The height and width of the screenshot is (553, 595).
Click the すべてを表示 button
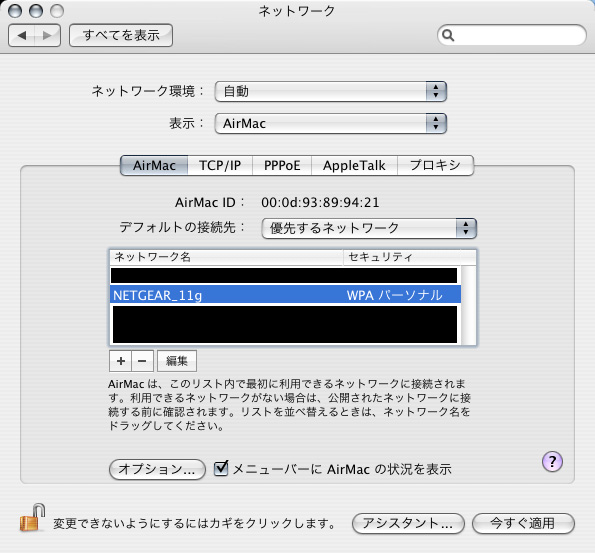click(x=121, y=35)
